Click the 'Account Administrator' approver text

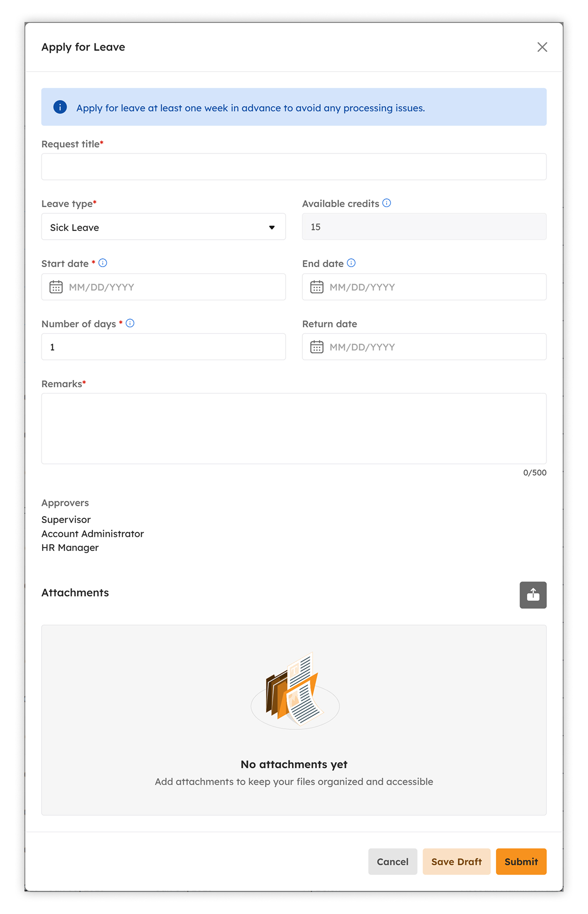click(93, 534)
